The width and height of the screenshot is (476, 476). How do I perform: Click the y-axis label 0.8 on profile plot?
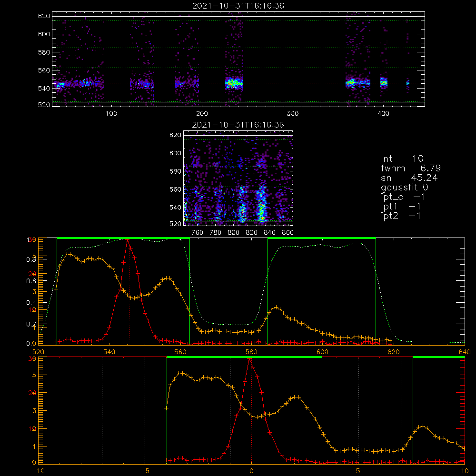(x=31, y=259)
